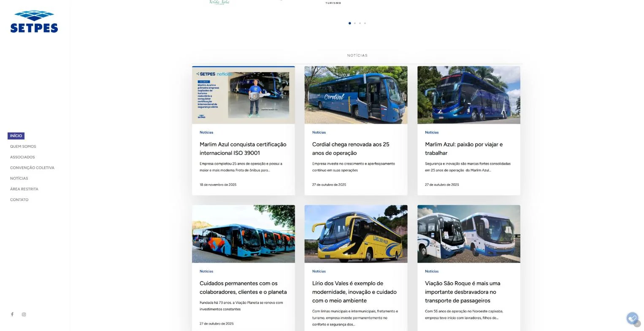The image size is (644, 331).
Task: Open article Marlim Azul: paixão por viajar
Action: point(464,149)
